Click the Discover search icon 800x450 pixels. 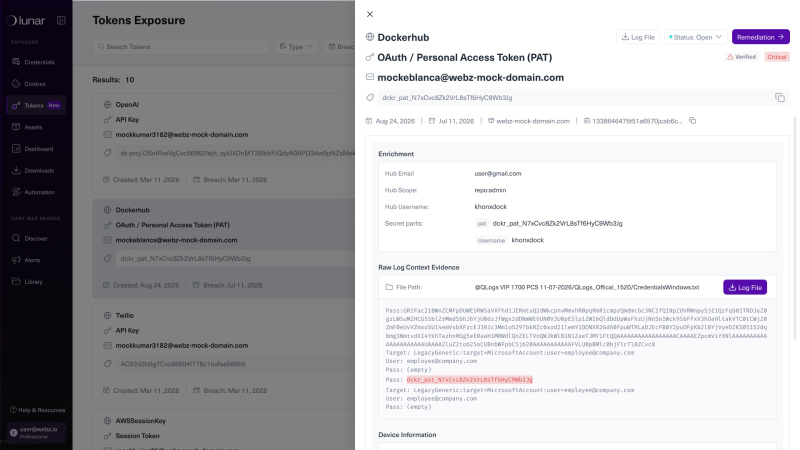[x=16, y=238]
